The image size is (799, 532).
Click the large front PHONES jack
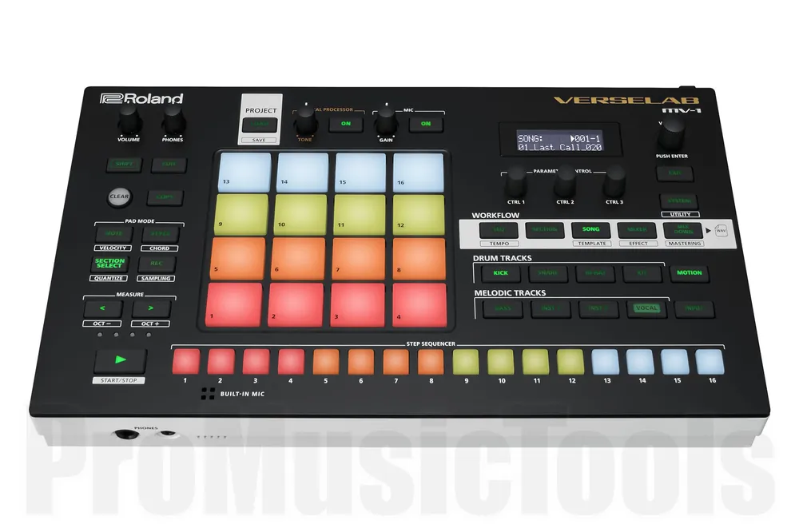click(x=126, y=435)
